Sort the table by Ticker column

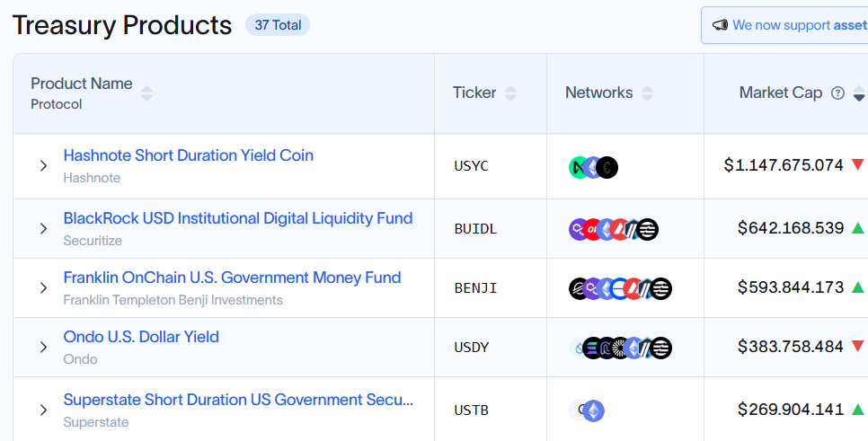click(510, 93)
